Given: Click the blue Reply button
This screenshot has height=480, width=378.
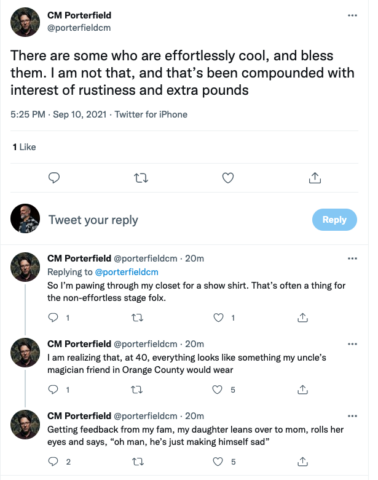Looking at the screenshot, I should click(x=334, y=220).
